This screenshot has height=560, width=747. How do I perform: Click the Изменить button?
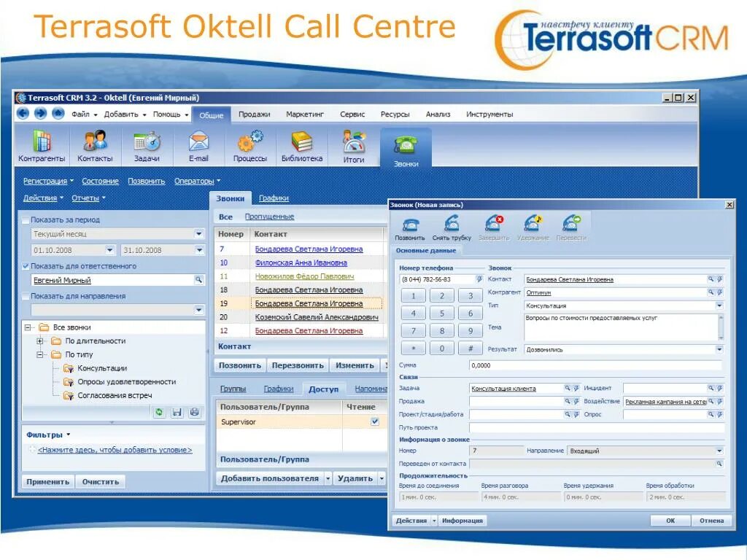coord(355,365)
